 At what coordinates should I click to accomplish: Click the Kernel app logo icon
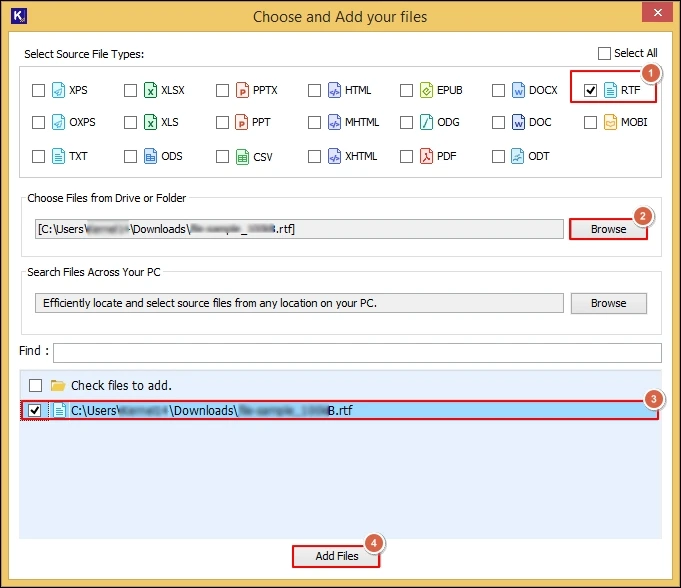pyautogui.click(x=19, y=16)
